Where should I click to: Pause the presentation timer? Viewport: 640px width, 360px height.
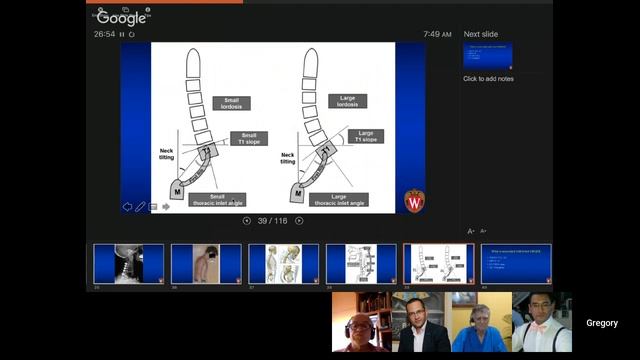click(122, 34)
